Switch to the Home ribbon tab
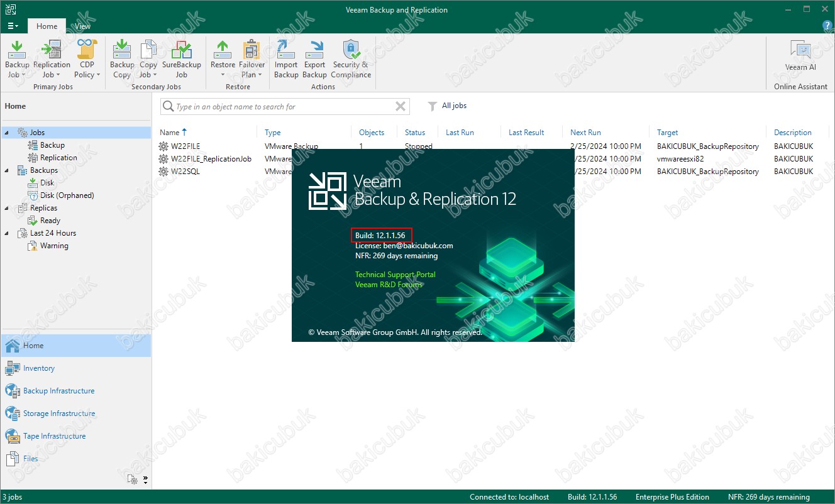 pyautogui.click(x=47, y=26)
